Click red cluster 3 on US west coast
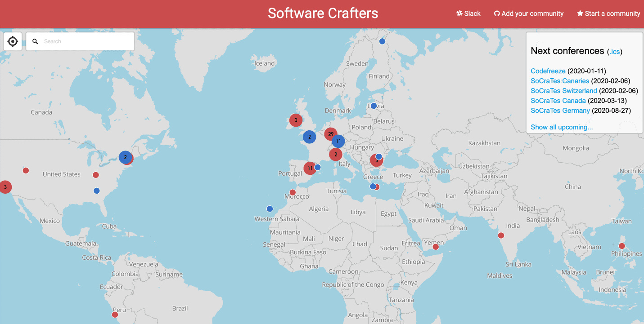Image resolution: width=644 pixels, height=324 pixels. pos(5,187)
